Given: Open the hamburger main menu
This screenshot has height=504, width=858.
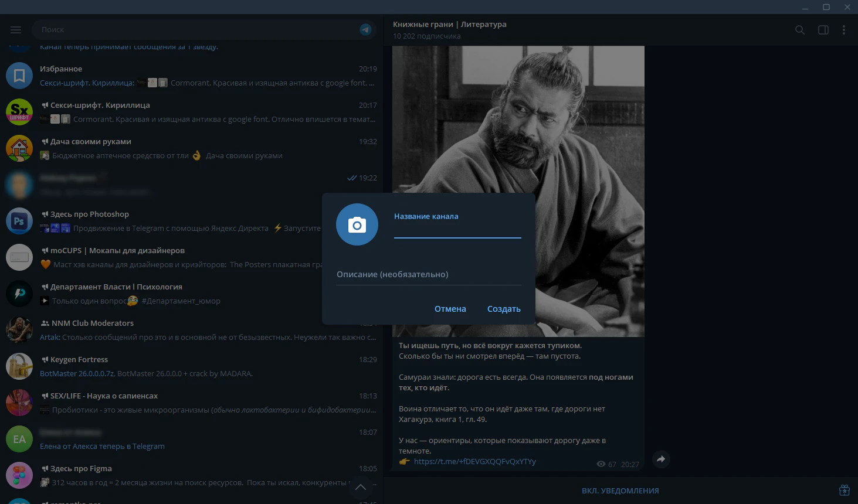Looking at the screenshot, I should [16, 30].
